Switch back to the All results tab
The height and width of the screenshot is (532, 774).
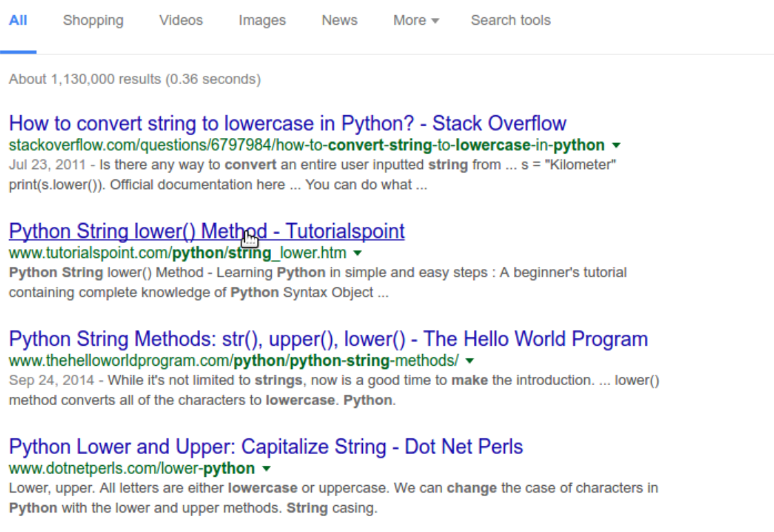pos(18,20)
